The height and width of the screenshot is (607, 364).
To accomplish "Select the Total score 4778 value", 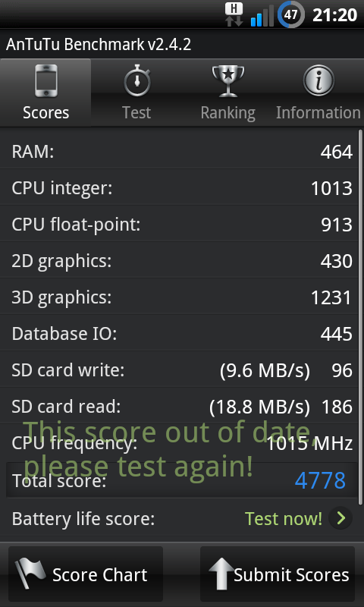I will (x=320, y=480).
